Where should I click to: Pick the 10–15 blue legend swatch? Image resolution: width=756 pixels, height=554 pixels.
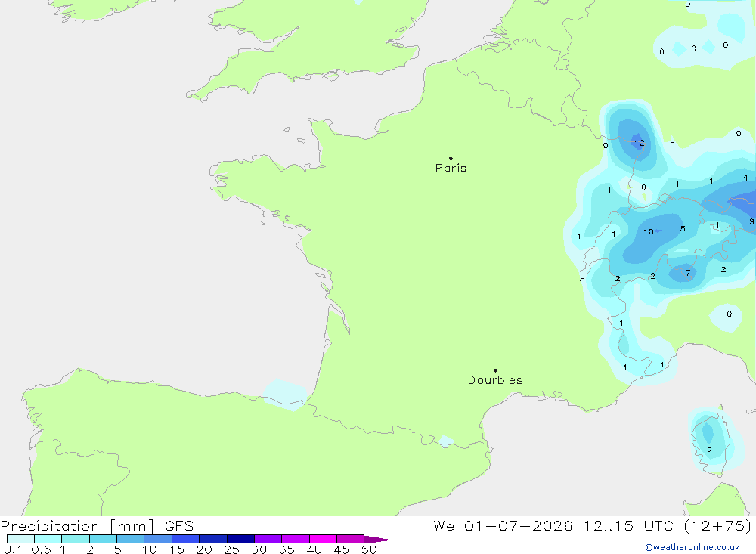tap(158, 539)
